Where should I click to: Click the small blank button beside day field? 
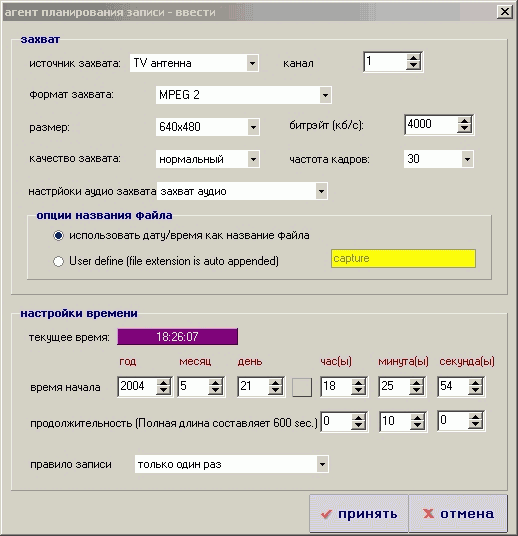pos(302,387)
